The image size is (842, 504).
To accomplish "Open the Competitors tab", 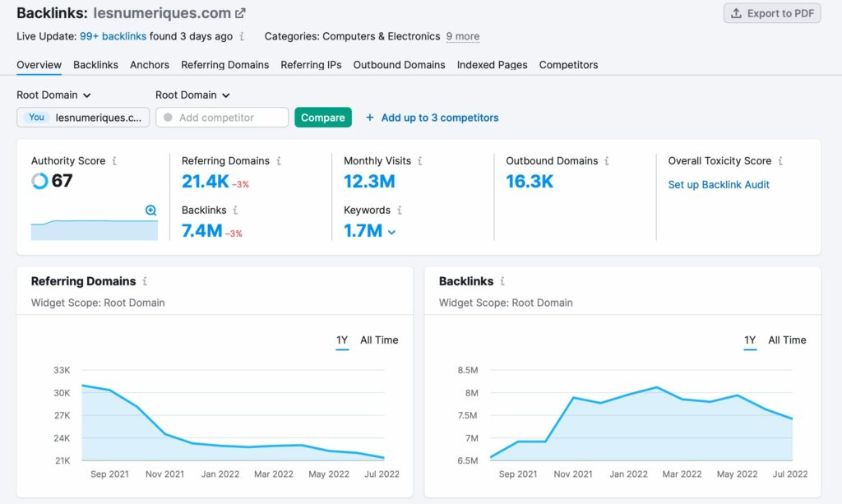I will point(569,65).
